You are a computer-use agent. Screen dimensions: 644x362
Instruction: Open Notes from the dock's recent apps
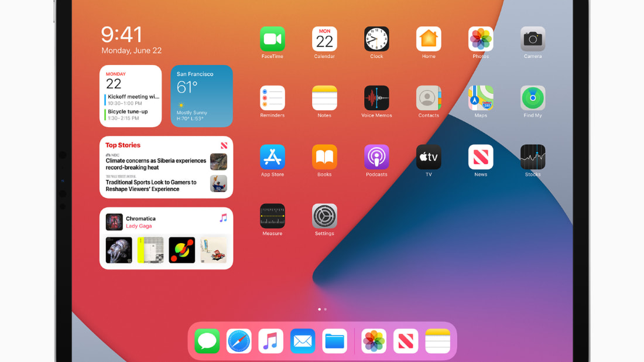click(x=438, y=341)
